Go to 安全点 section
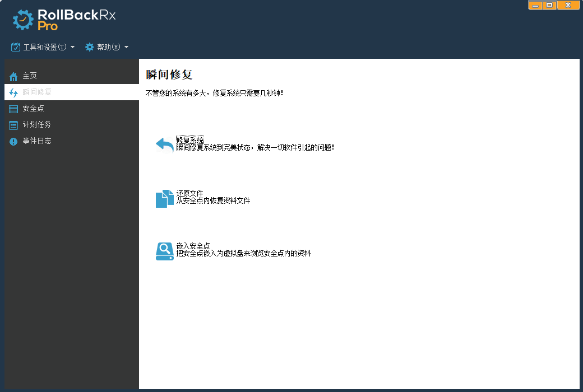 coord(33,109)
